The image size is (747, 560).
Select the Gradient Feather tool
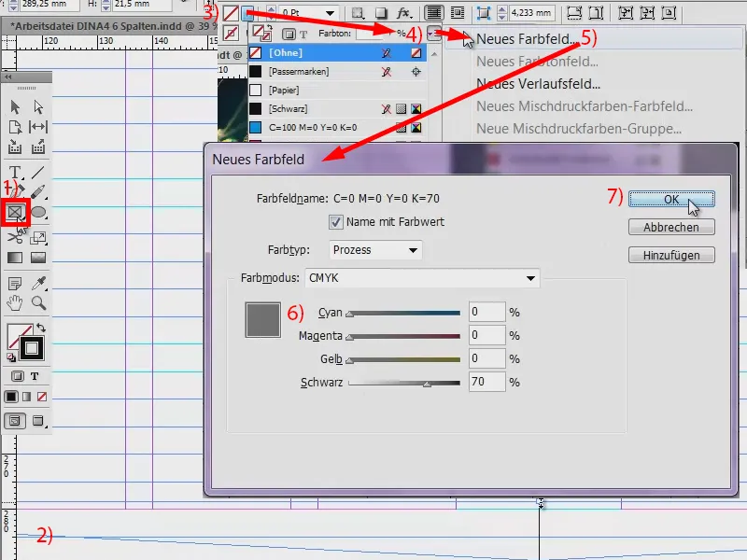pos(38,258)
